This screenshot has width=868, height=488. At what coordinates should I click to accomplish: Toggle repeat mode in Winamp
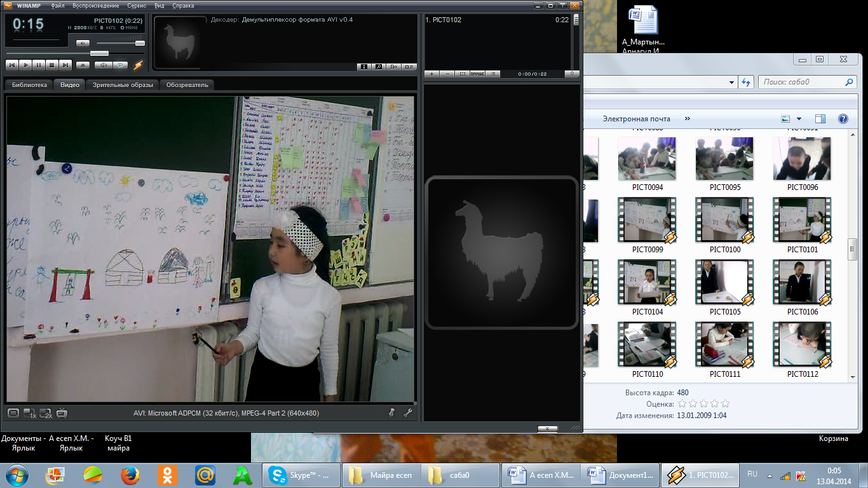119,65
